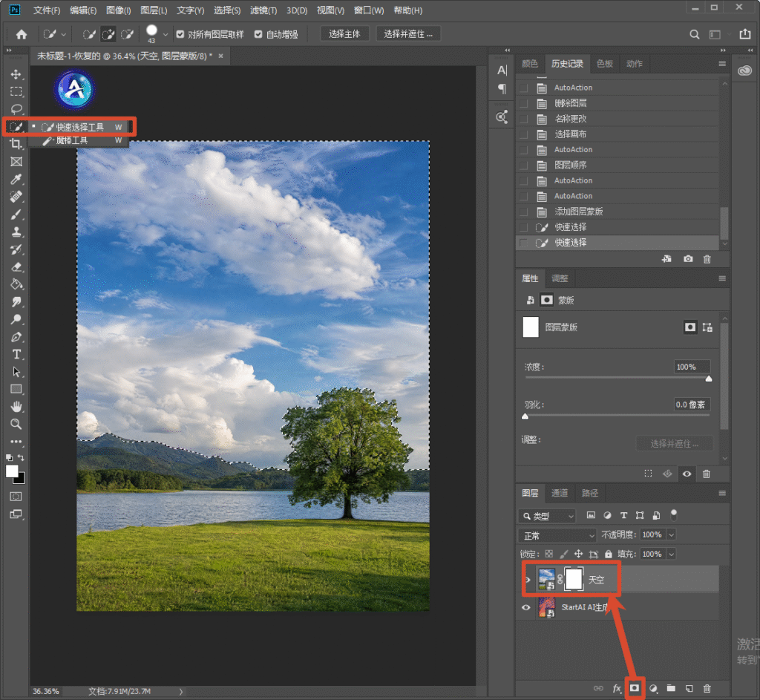Click the 羽化 value field
760x700 pixels.
coord(692,405)
